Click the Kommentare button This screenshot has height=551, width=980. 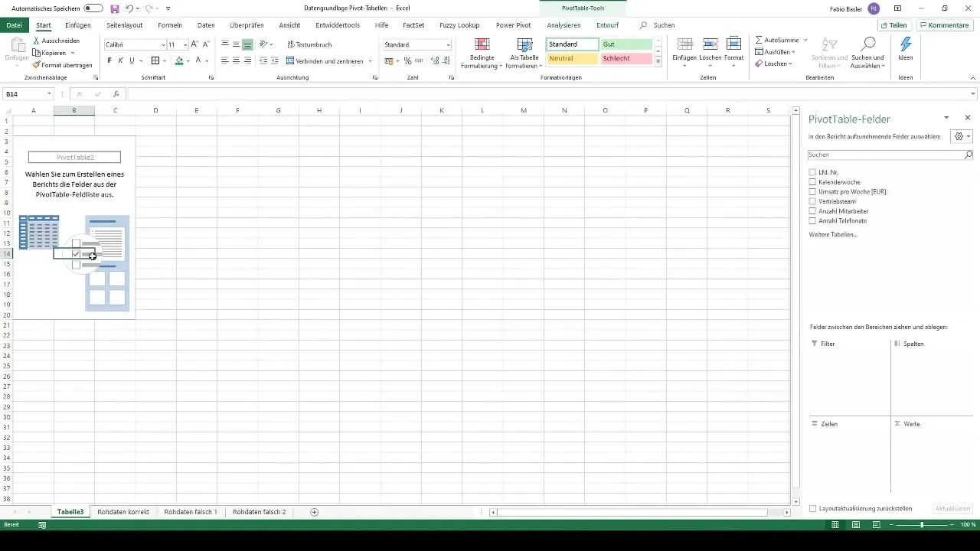pyautogui.click(x=944, y=25)
